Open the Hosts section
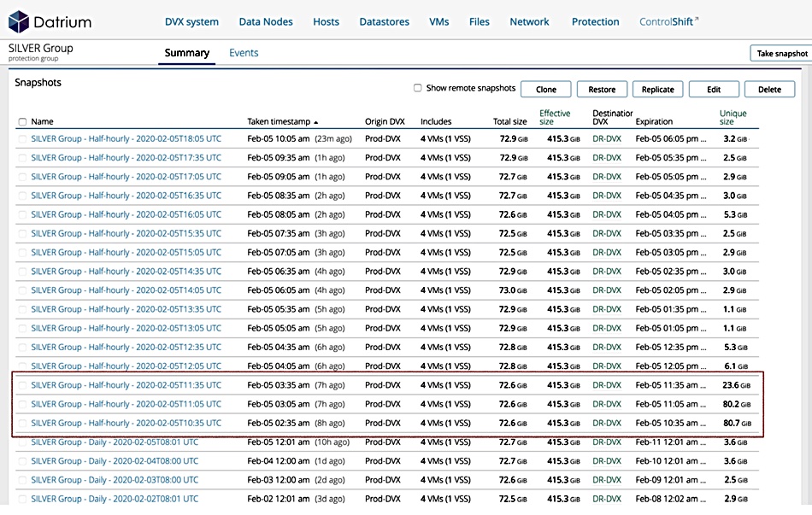Image resolution: width=812 pixels, height=515 pixels. [x=326, y=21]
